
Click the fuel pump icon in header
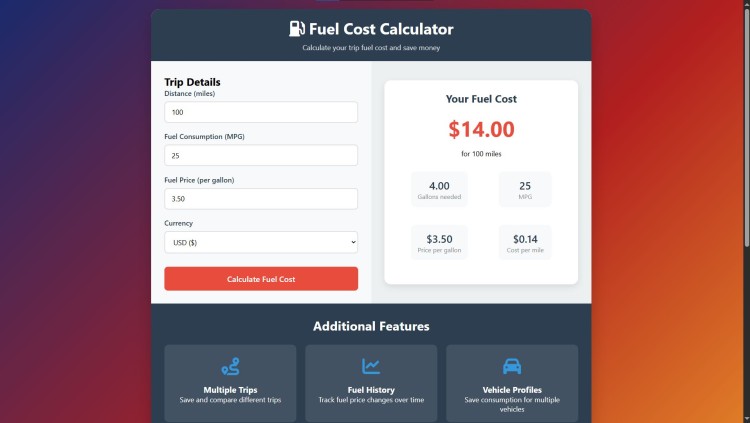point(297,29)
